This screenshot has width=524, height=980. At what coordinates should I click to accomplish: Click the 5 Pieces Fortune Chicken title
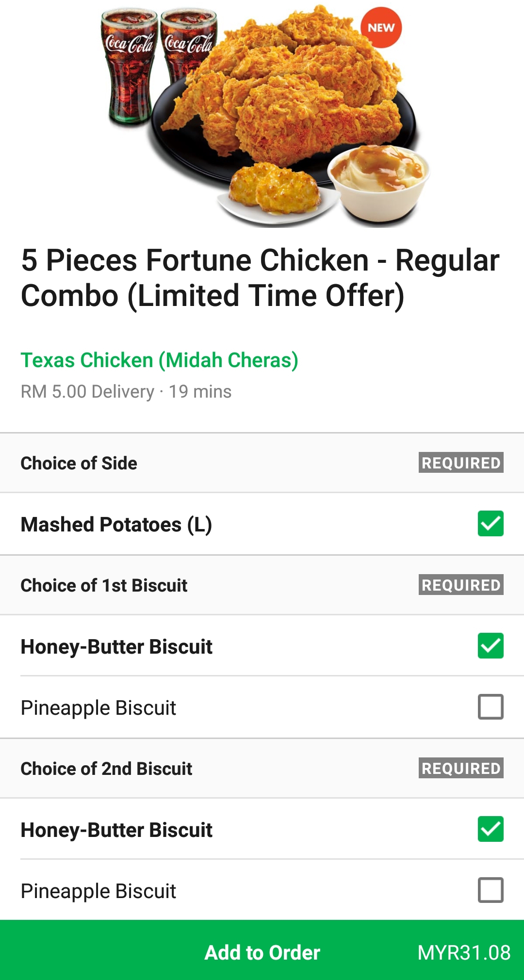(x=260, y=278)
